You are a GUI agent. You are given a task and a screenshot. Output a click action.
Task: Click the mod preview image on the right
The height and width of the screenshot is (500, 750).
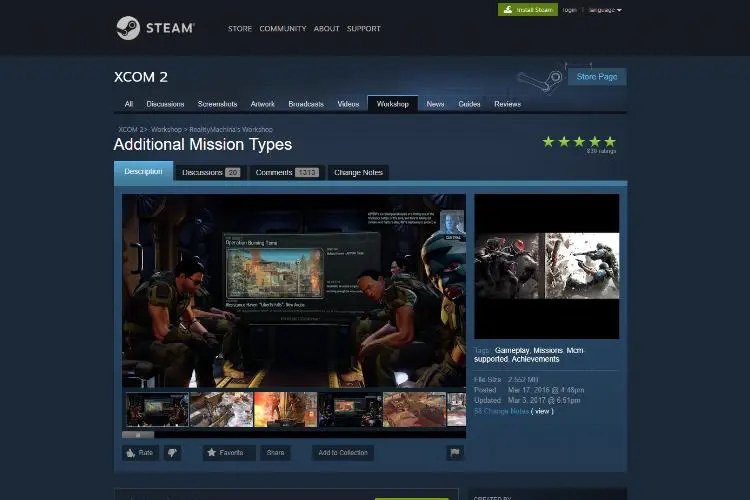tap(547, 267)
